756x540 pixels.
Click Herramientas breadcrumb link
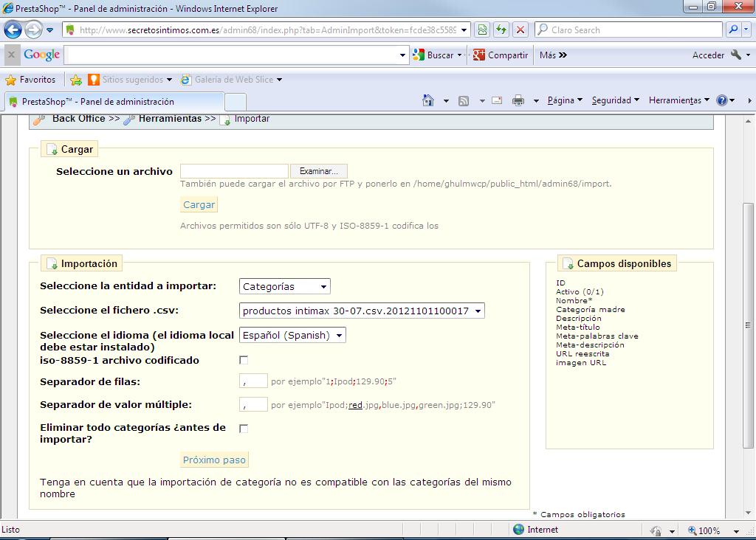[x=171, y=119]
